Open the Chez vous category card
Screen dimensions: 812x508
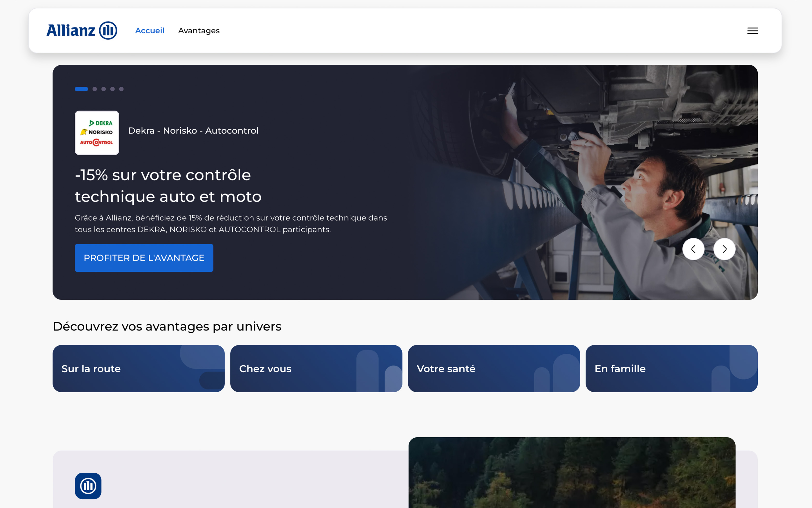[x=316, y=369]
